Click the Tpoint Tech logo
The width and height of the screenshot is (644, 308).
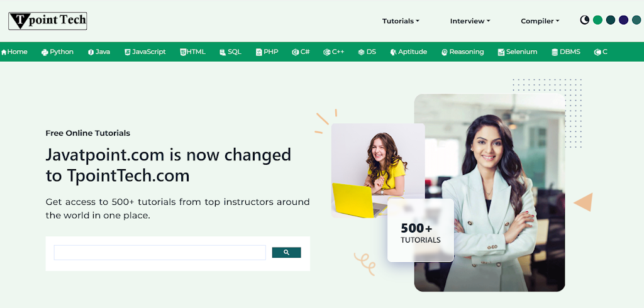click(48, 21)
